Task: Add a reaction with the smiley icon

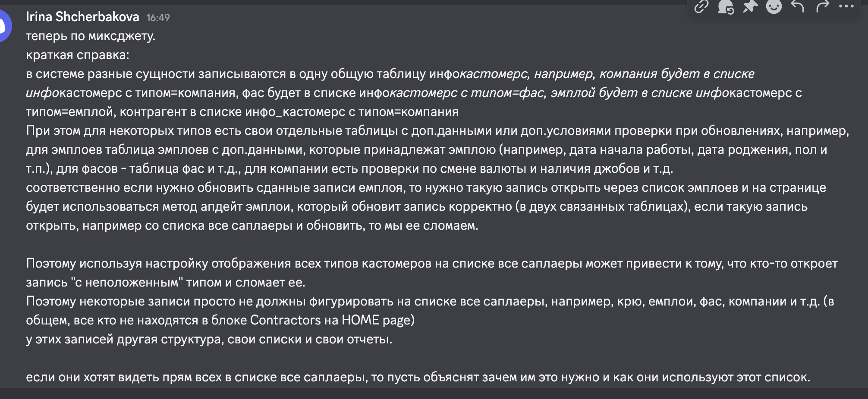Action: pyautogui.click(x=774, y=6)
